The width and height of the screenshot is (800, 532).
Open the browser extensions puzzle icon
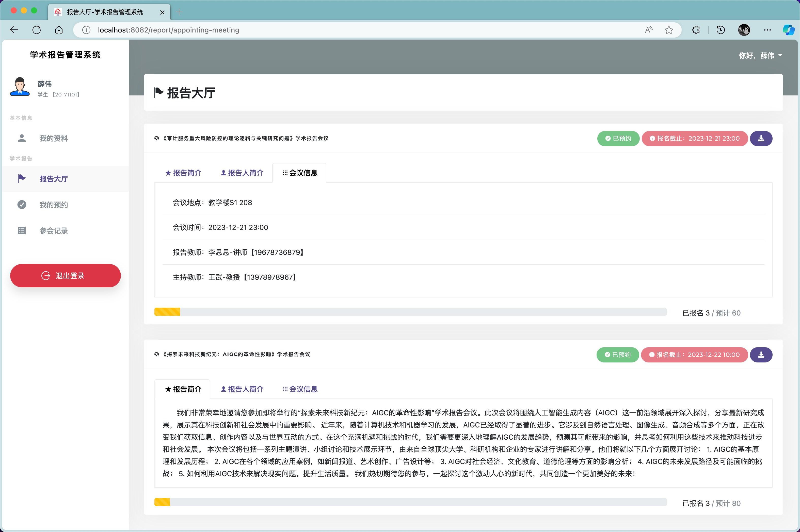(x=696, y=30)
